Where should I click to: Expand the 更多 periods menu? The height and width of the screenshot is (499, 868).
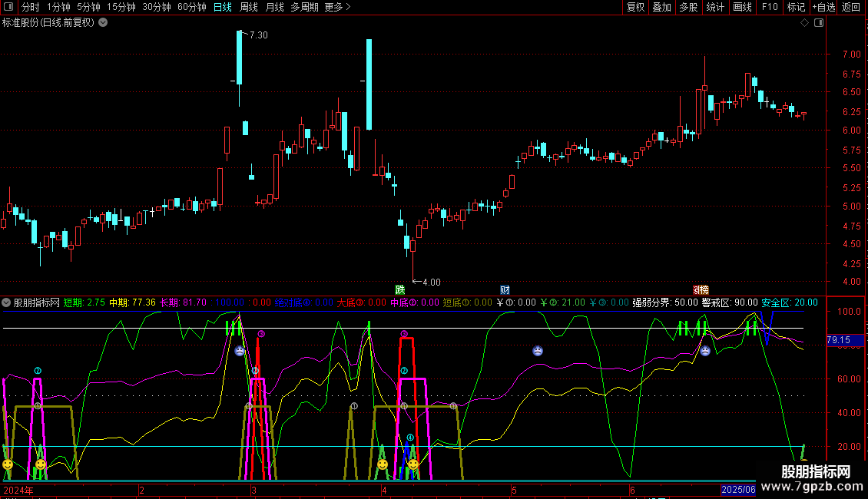pyautogui.click(x=337, y=8)
